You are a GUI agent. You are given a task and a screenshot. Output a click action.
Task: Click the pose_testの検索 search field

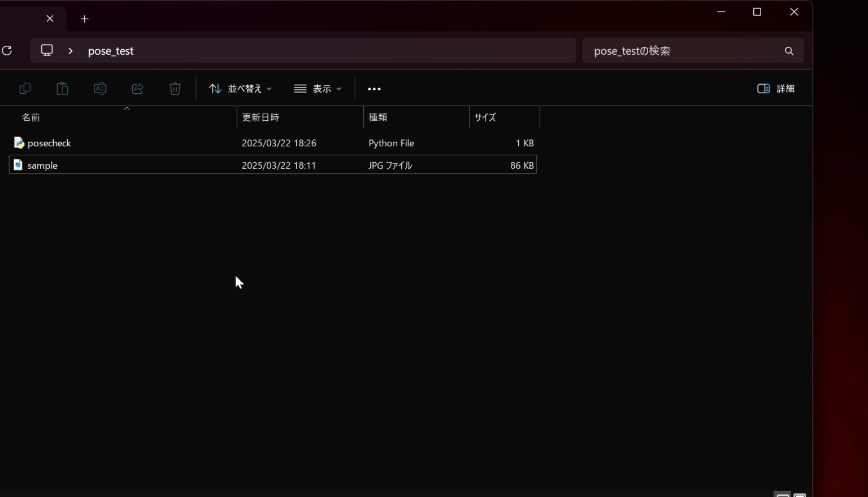pyautogui.click(x=678, y=51)
